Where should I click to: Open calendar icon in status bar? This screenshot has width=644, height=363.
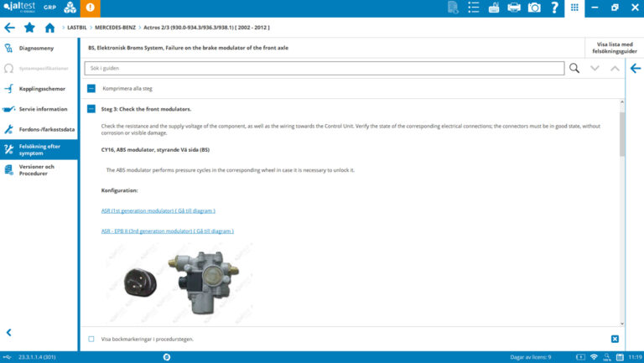(620, 357)
